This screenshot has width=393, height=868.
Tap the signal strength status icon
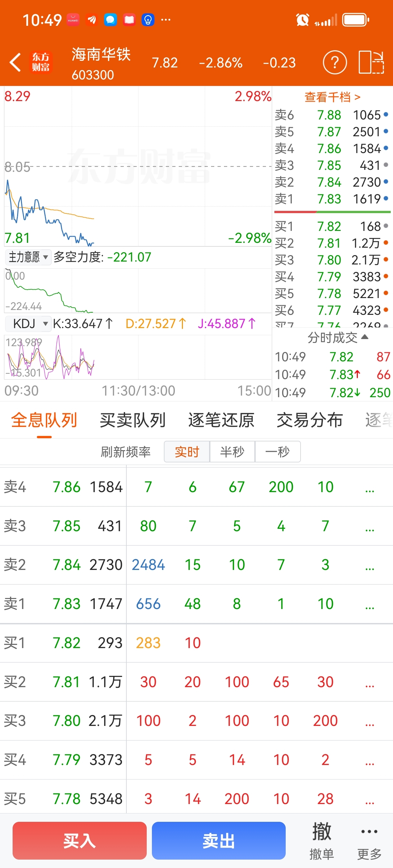325,20
